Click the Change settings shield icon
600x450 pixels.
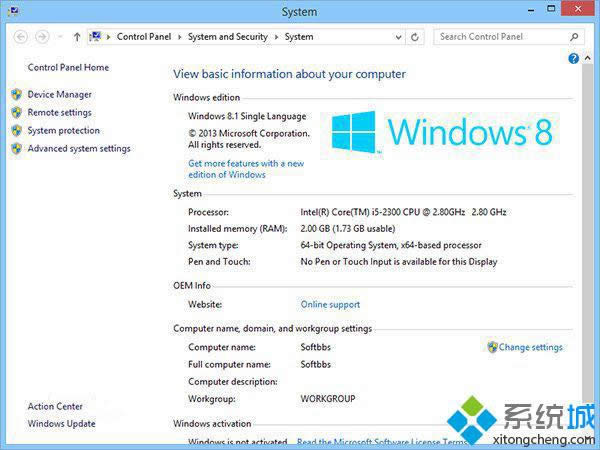[492, 347]
